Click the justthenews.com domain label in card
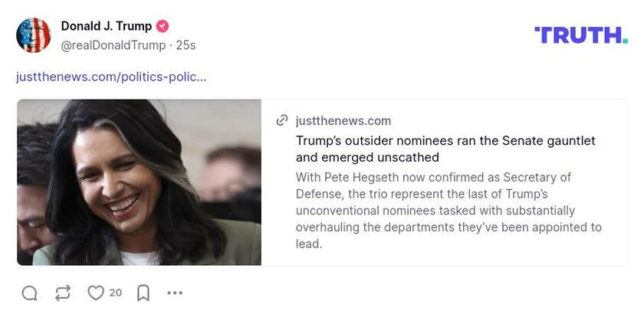Viewport: 644px width, 324px height. pos(343,121)
